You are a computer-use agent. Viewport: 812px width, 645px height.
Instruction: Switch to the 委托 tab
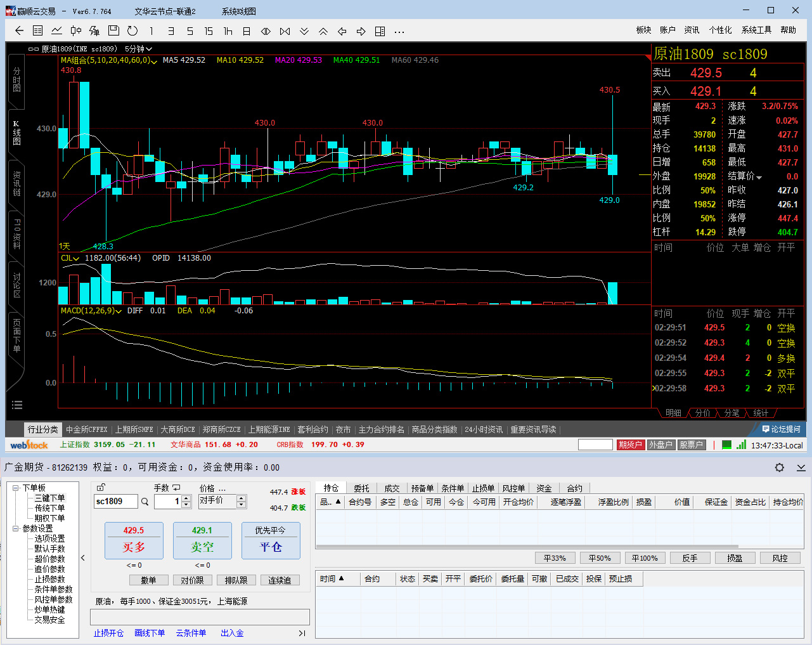coord(361,488)
